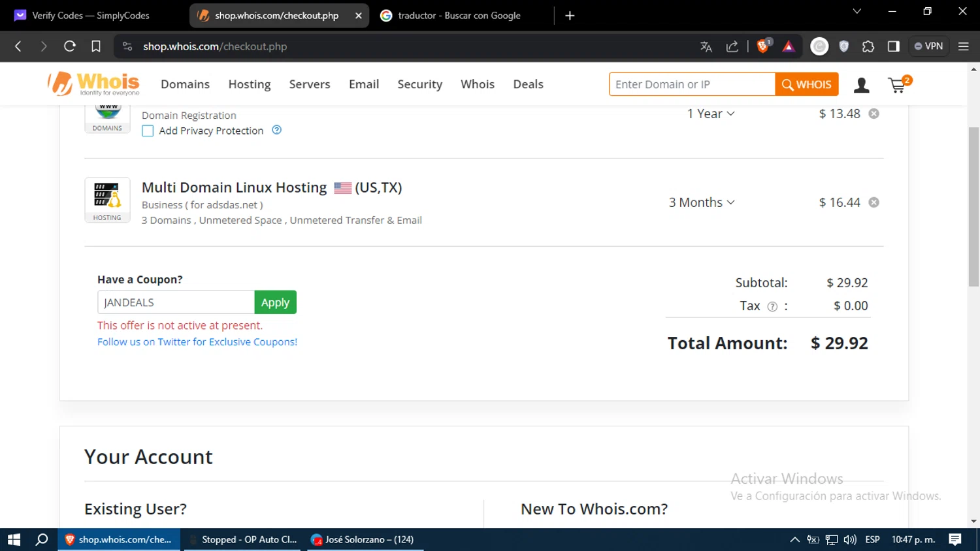Reload the checkout page

[70, 46]
